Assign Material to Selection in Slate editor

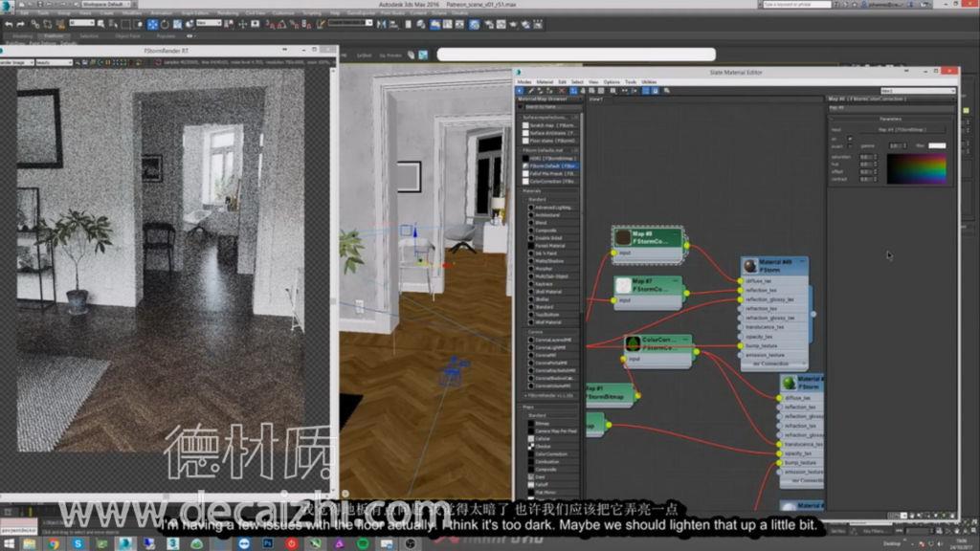[x=550, y=91]
